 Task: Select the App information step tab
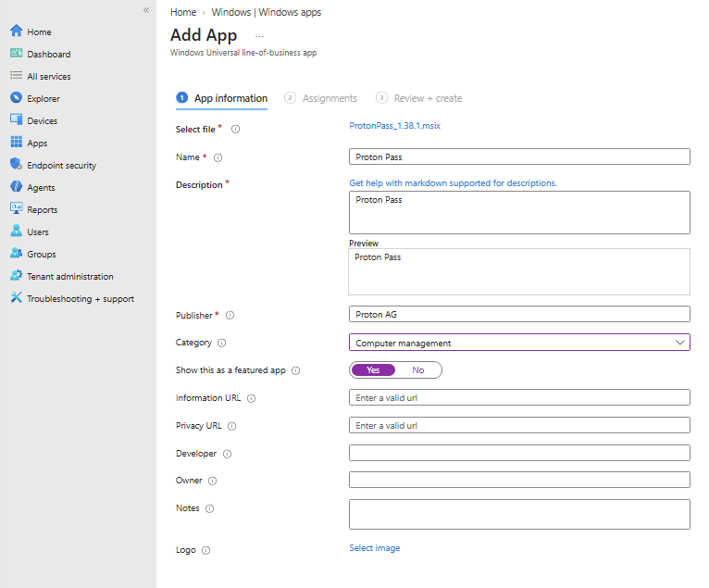(222, 98)
